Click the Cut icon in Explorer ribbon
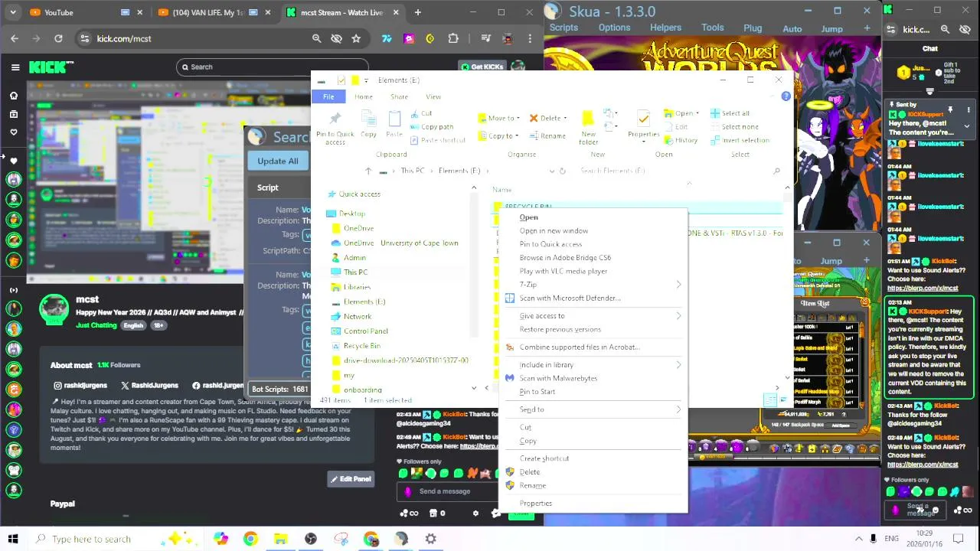 pyautogui.click(x=416, y=113)
